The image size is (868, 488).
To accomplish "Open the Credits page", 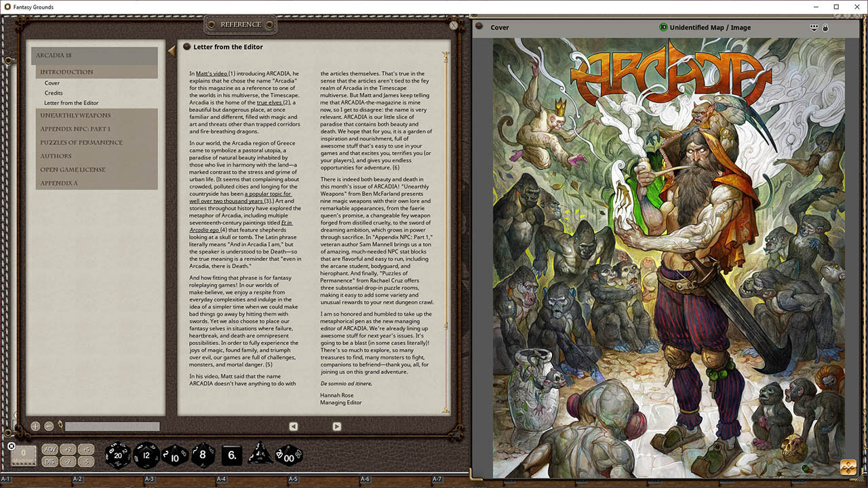I will (x=54, y=93).
